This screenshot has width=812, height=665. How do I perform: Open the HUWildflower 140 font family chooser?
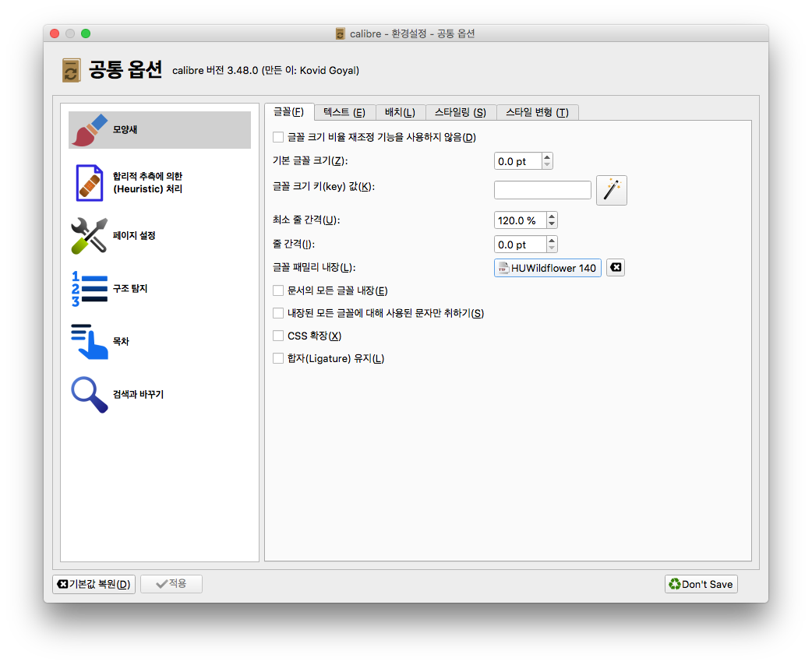coord(547,268)
